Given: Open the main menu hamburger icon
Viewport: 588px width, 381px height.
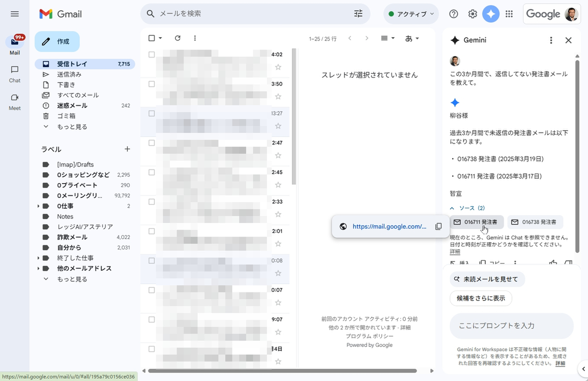Looking at the screenshot, I should [15, 14].
